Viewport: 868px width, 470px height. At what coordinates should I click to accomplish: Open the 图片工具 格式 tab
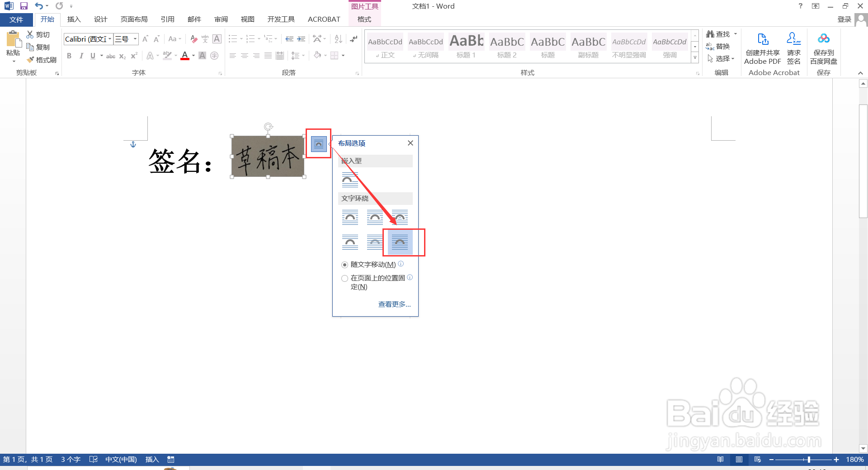tap(364, 19)
